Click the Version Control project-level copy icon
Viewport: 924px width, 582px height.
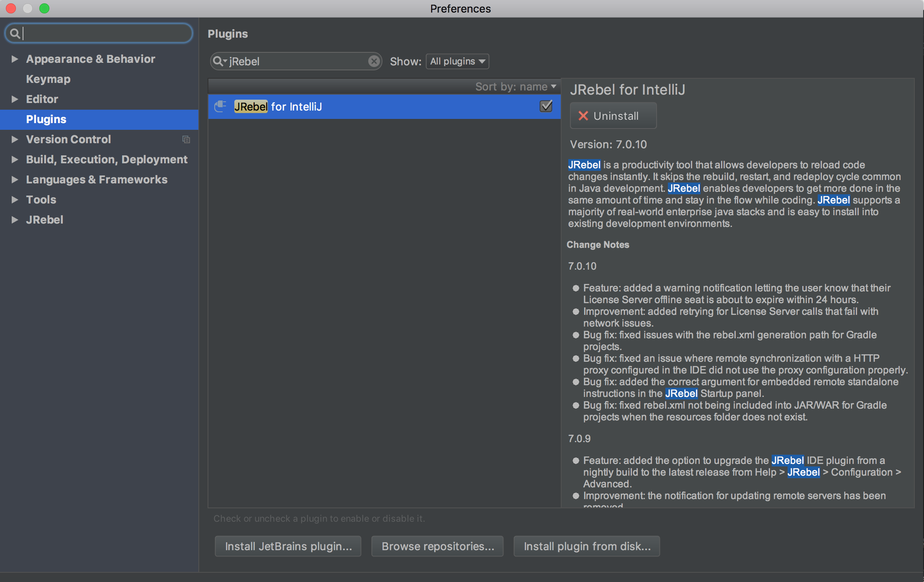coord(186,139)
